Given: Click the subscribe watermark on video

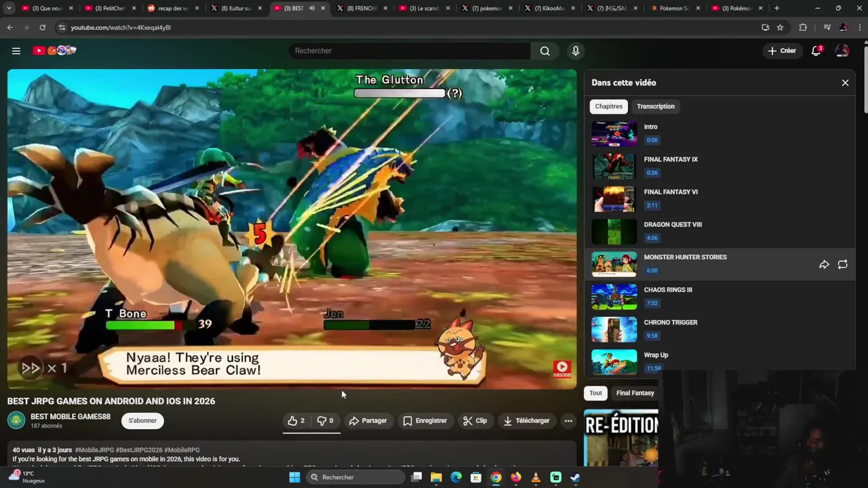Looking at the screenshot, I should pyautogui.click(x=561, y=369).
